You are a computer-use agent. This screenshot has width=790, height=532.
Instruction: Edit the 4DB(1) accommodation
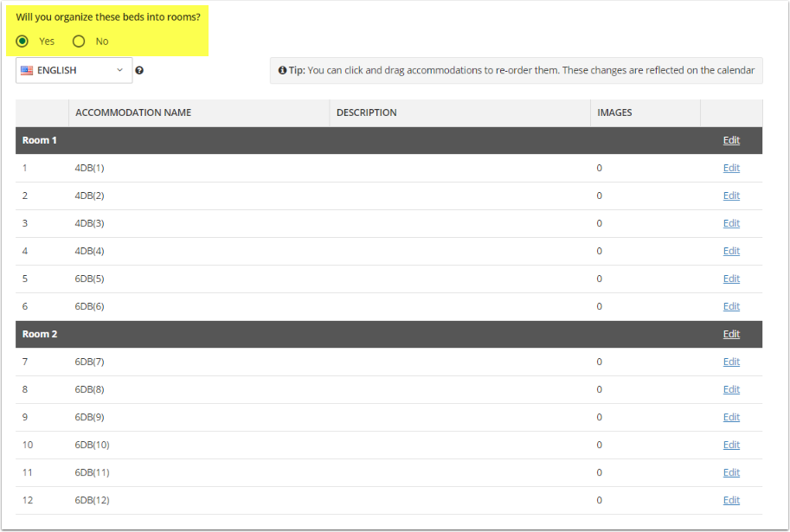tap(731, 168)
